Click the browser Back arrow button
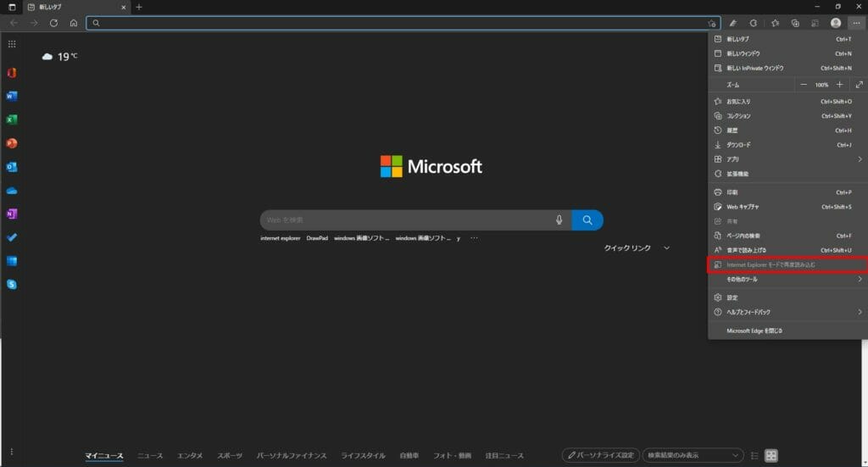This screenshot has width=868, height=467. point(14,23)
